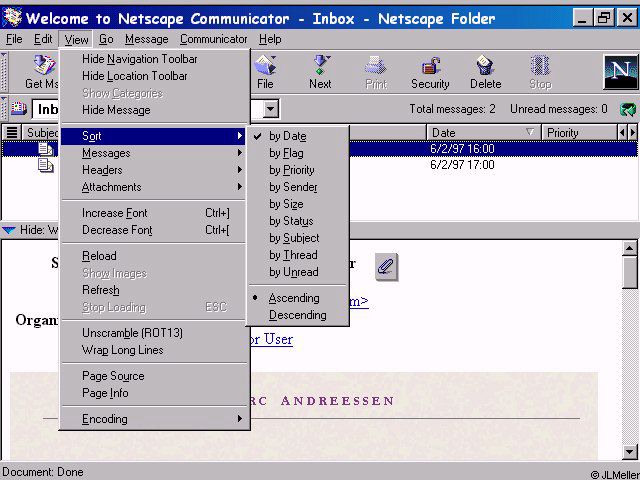Open the Communicator menu
640x480 pixels.
click(x=213, y=39)
